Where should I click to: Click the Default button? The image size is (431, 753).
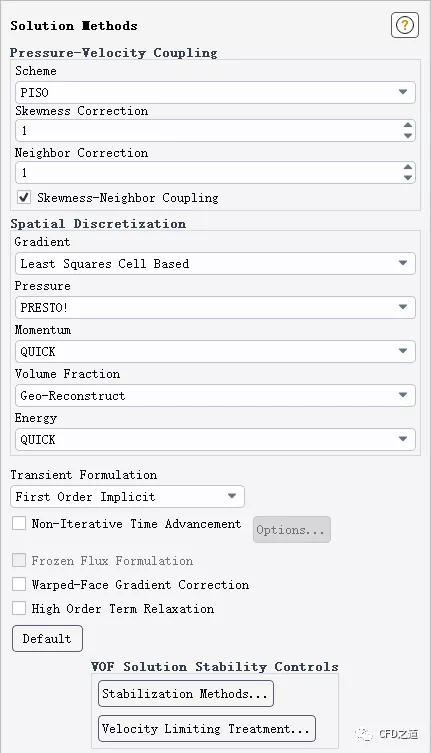(x=47, y=639)
